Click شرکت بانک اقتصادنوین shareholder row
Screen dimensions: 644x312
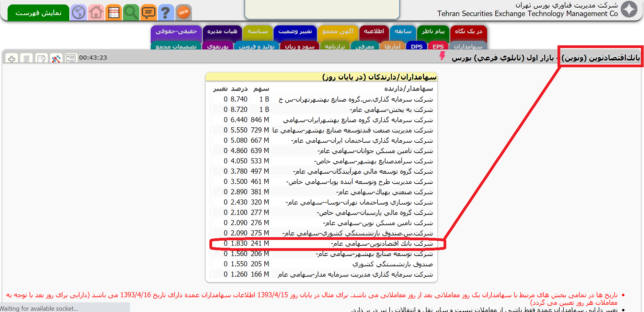point(321,243)
